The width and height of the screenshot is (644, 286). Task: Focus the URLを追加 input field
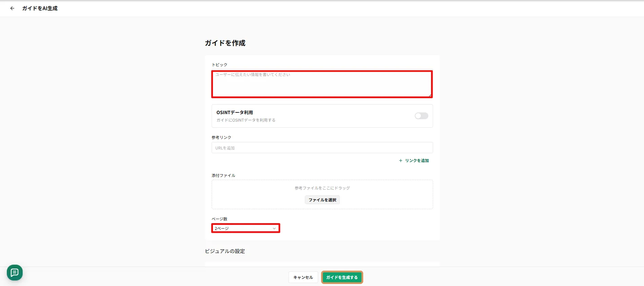tap(322, 148)
